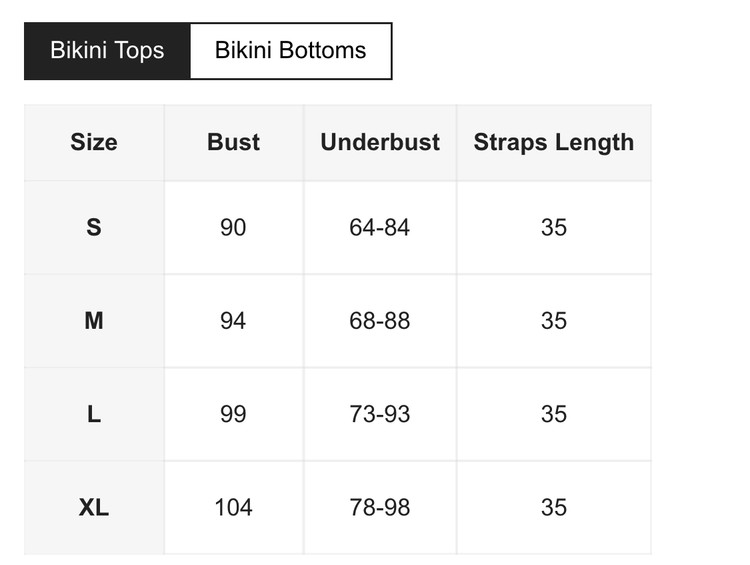Select the underbust range 68-88
This screenshot has height=565, width=750.
point(380,321)
